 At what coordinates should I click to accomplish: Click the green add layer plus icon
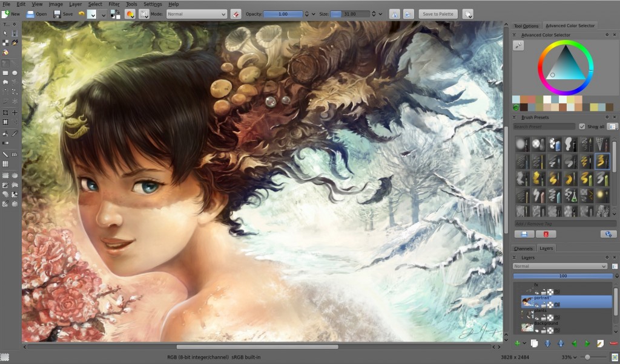coord(517,343)
